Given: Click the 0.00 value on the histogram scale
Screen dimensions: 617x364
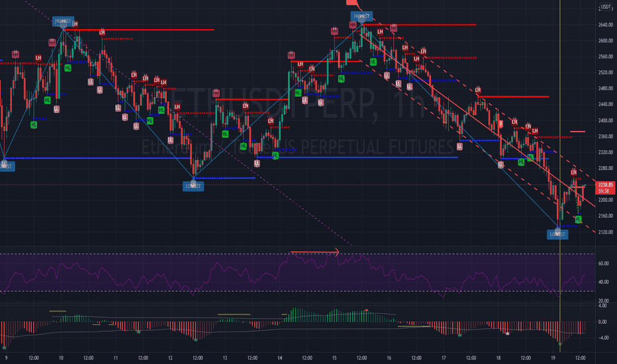Looking at the screenshot, I should pos(602,322).
